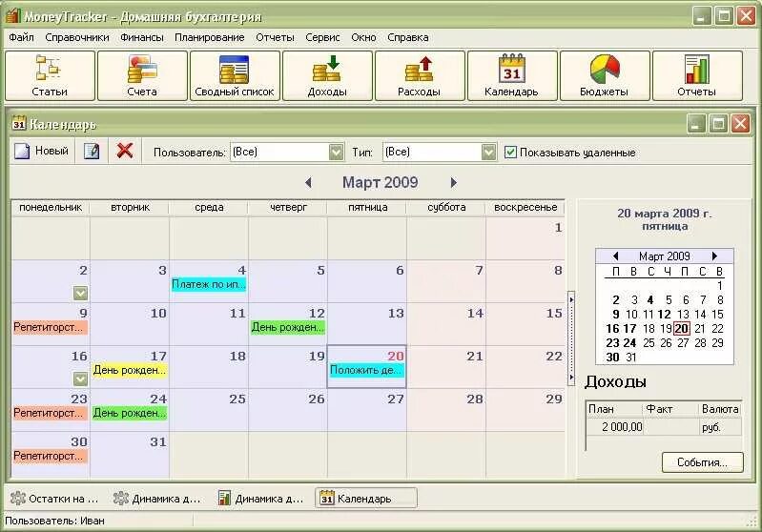This screenshot has width=762, height=532.
Task: Select Положить де... event on March 20
Action: (x=366, y=370)
